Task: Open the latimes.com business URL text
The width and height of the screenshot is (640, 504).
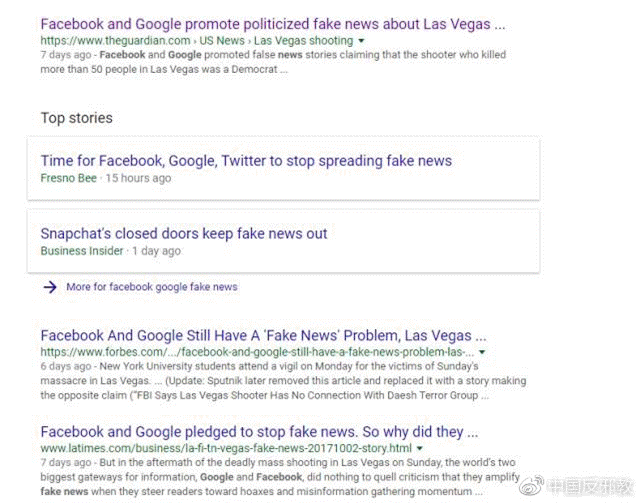Action: (x=226, y=448)
